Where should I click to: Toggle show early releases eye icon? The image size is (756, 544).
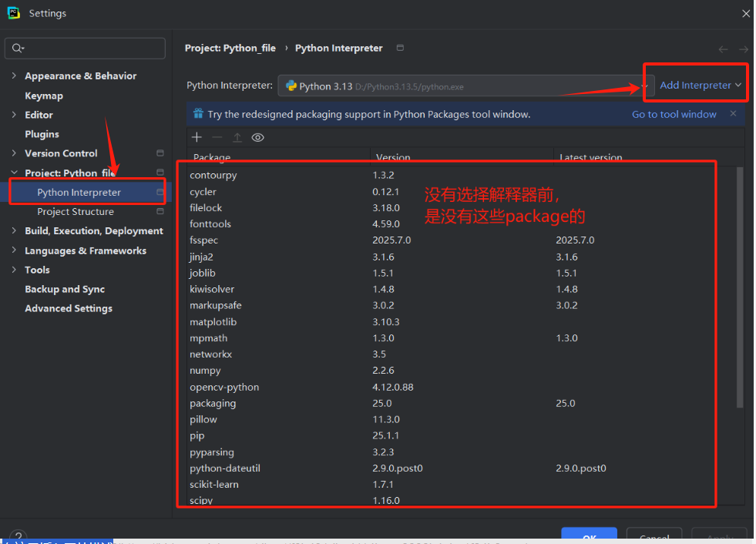[258, 137]
